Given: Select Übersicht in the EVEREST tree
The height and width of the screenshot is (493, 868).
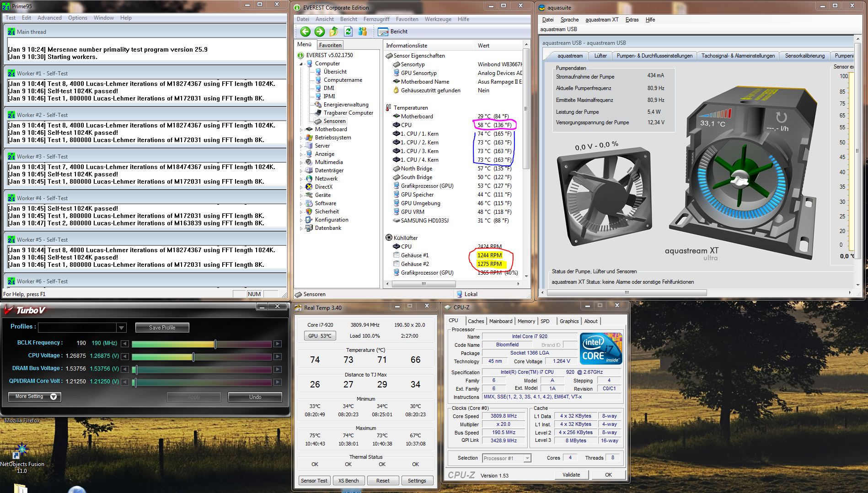Looking at the screenshot, I should click(x=335, y=72).
